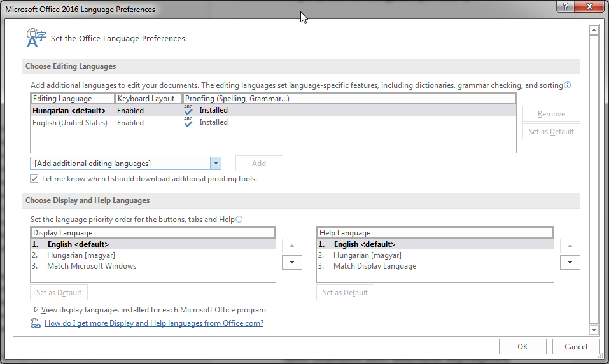Move display language down with arrow button

[x=291, y=262]
